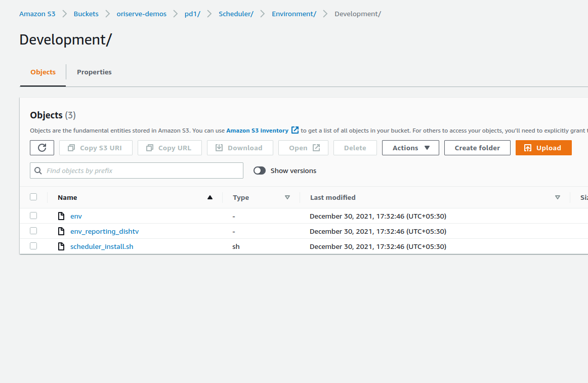Click the Find objects by prefix field
Image resolution: width=588 pixels, height=383 pixels.
pyautogui.click(x=142, y=171)
